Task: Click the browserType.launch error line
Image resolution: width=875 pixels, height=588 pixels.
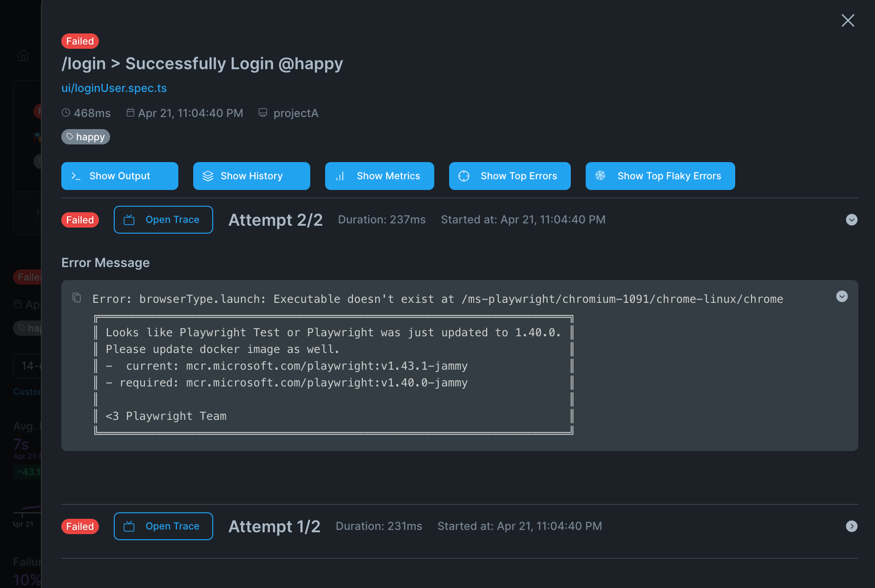Action: [437, 299]
